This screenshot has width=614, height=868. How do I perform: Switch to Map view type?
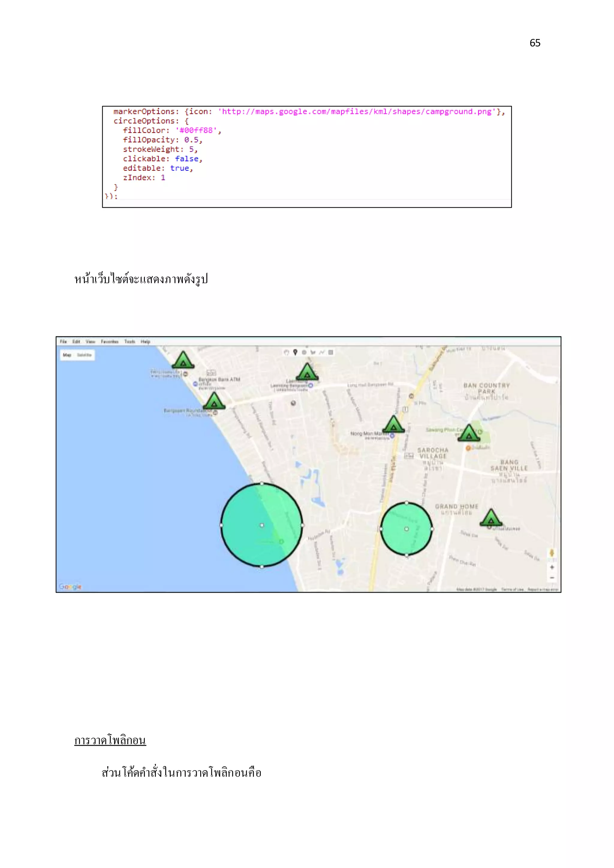point(67,355)
